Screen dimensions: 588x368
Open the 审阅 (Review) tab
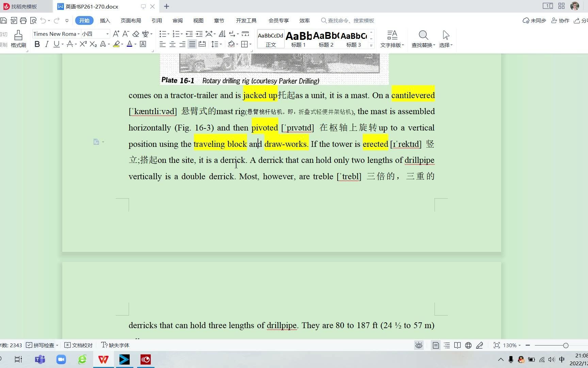[178, 21]
